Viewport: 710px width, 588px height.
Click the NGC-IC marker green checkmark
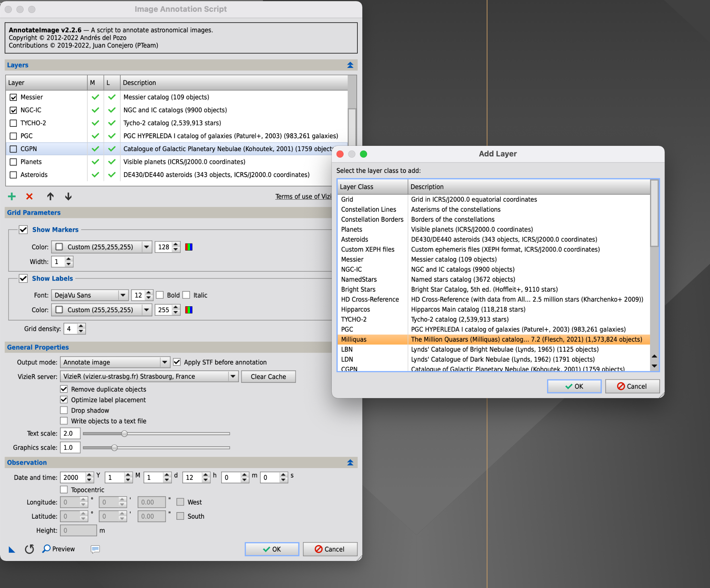95,110
